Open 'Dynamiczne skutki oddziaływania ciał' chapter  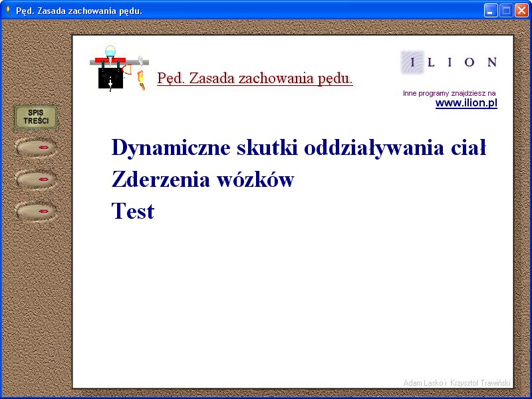pos(299,147)
